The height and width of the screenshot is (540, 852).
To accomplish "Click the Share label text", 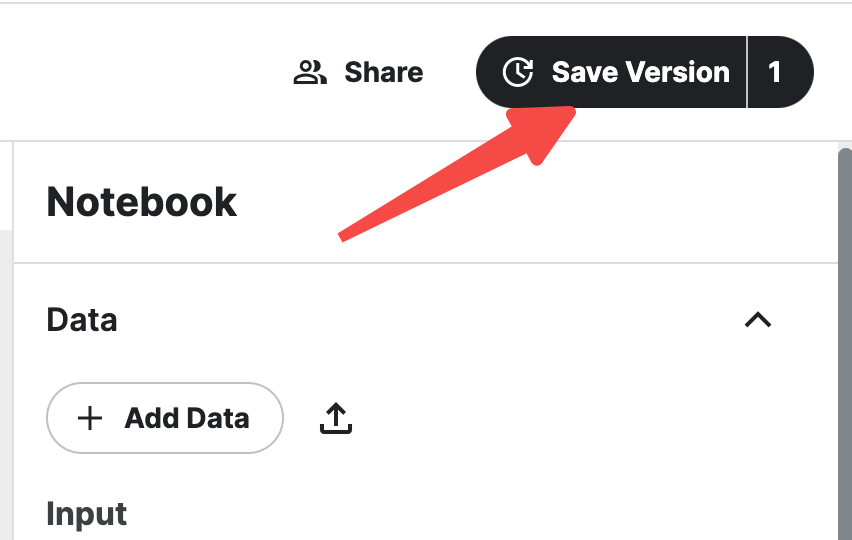I will click(383, 73).
